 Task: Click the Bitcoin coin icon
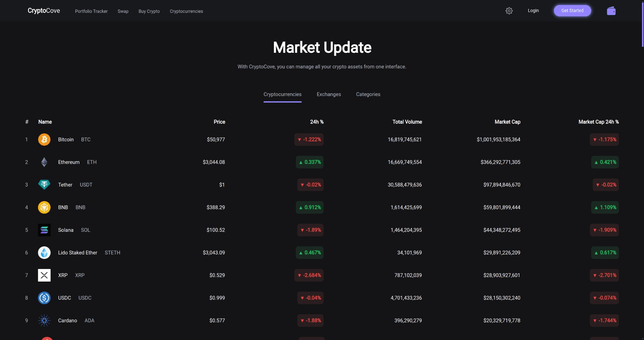coord(44,139)
